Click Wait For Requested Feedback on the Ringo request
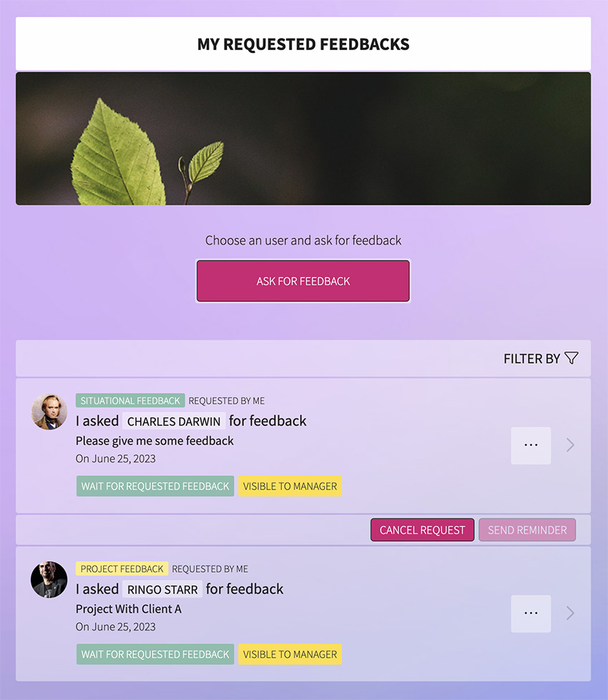 point(155,654)
